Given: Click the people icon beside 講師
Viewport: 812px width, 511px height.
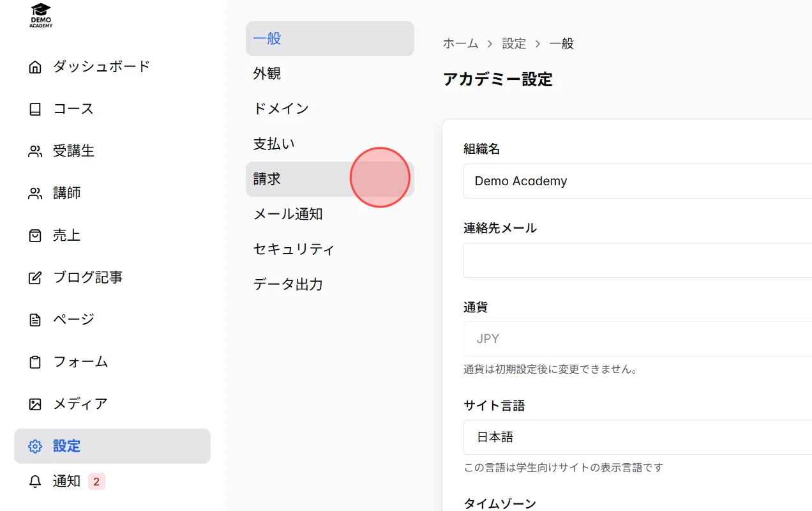Looking at the screenshot, I should (x=35, y=194).
